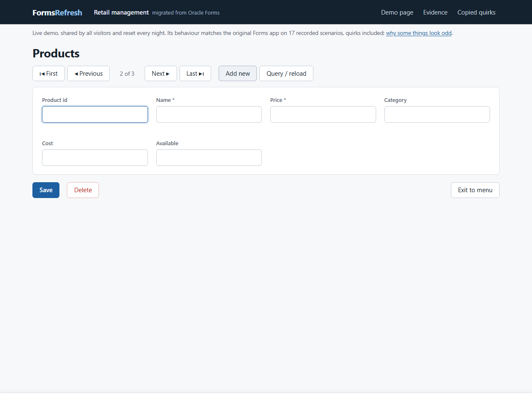
Task: Go to the First record
Action: 49,74
